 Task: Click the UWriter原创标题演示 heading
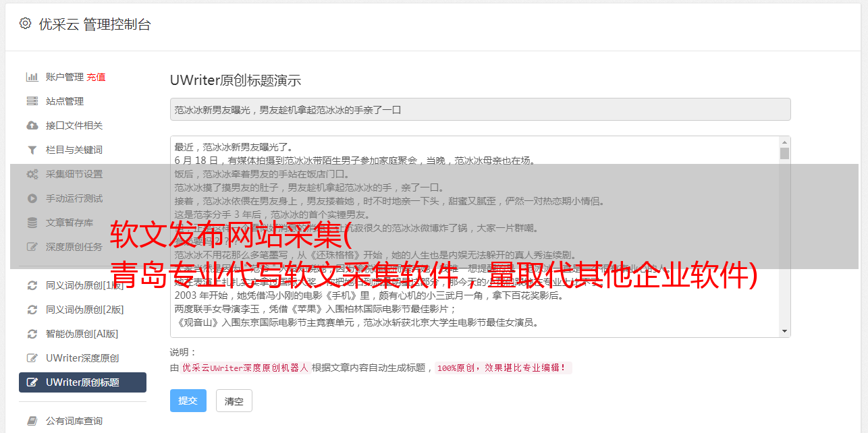pos(236,80)
